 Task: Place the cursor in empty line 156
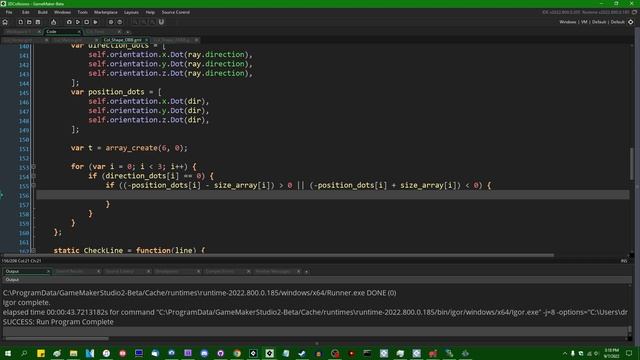tap(332, 195)
